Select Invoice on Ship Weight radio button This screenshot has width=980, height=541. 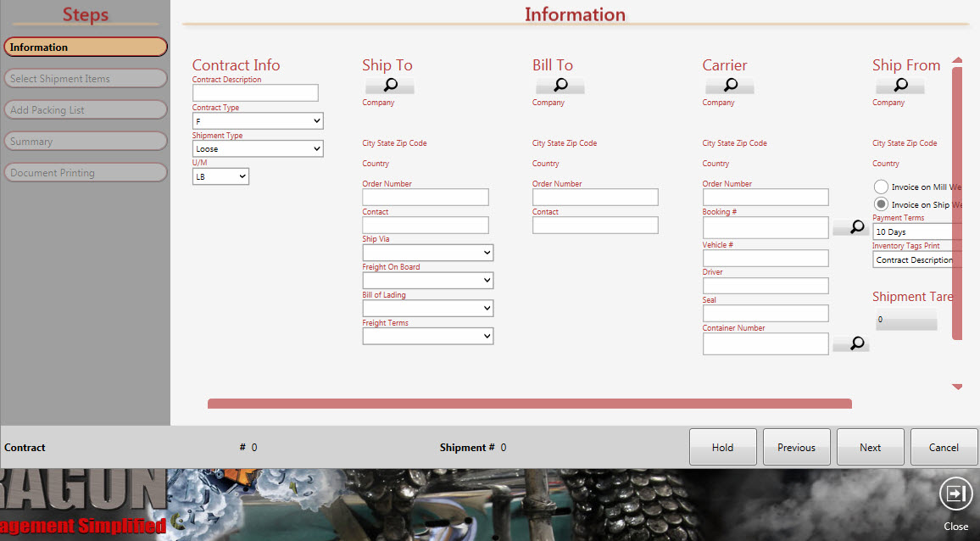tap(881, 204)
